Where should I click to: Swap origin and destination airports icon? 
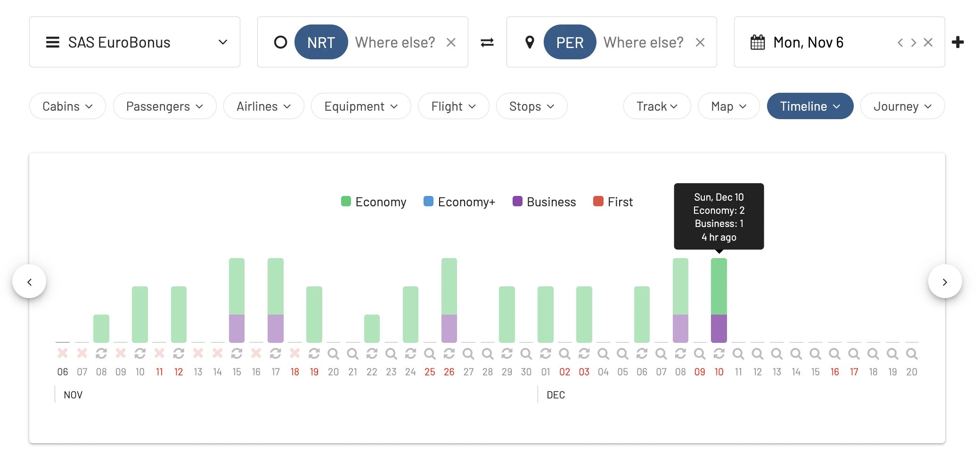[487, 42]
